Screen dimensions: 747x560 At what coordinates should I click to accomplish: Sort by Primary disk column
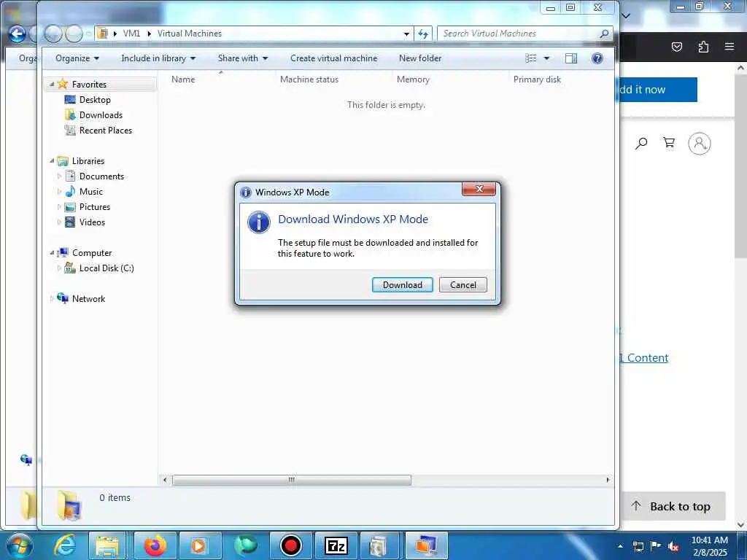[x=537, y=79]
